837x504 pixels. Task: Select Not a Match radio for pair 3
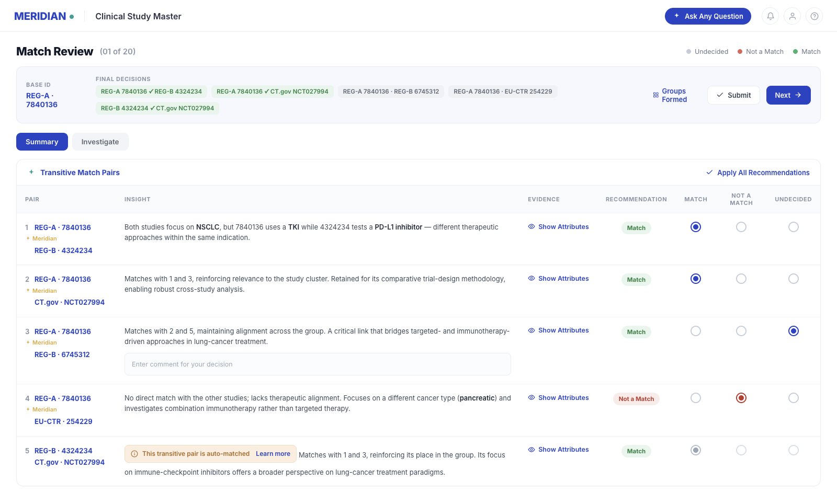(x=741, y=331)
